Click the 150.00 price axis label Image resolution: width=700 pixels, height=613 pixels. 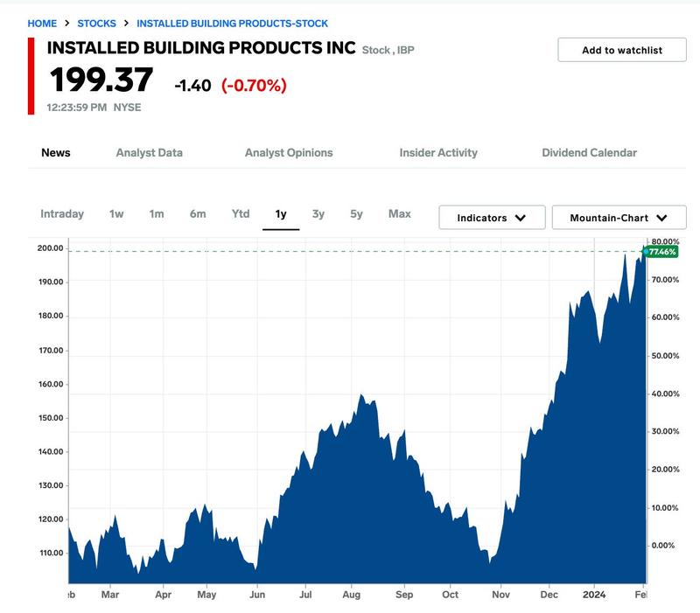click(x=51, y=418)
